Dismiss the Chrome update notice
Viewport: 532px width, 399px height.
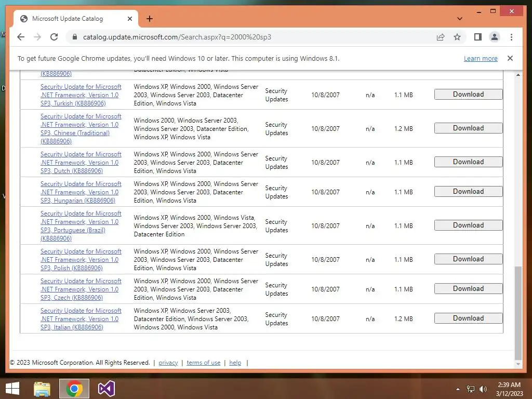coord(510,58)
